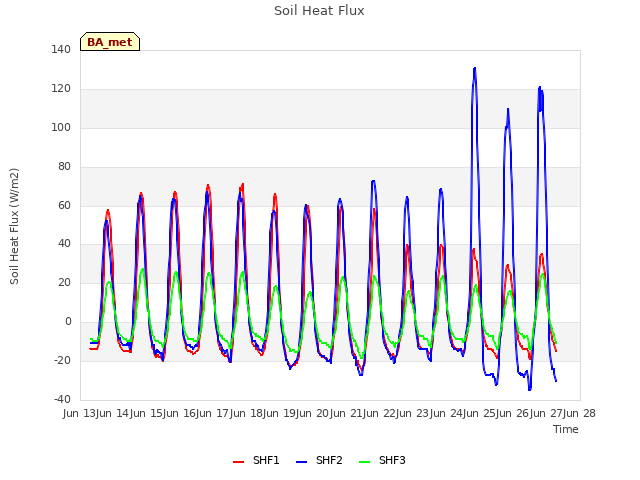The height and width of the screenshot is (480, 640).
Task: Click the 60 y-axis tick label
Action: [x=64, y=205]
